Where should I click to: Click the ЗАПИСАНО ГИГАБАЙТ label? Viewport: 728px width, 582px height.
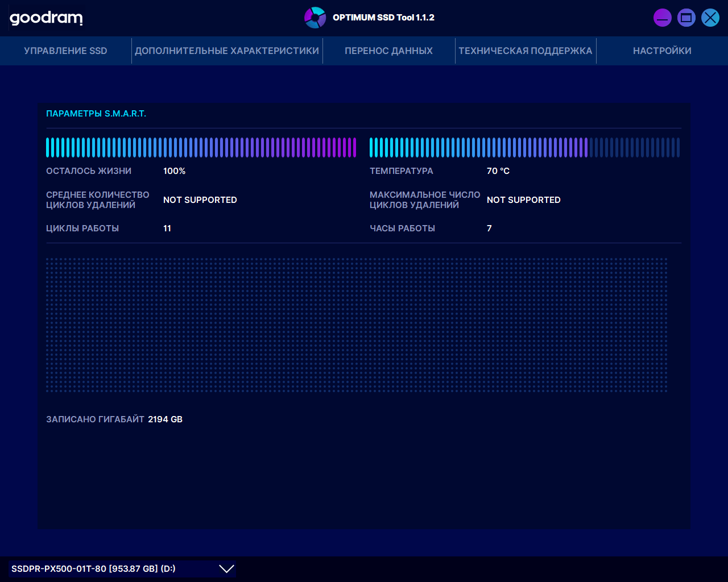click(x=96, y=419)
